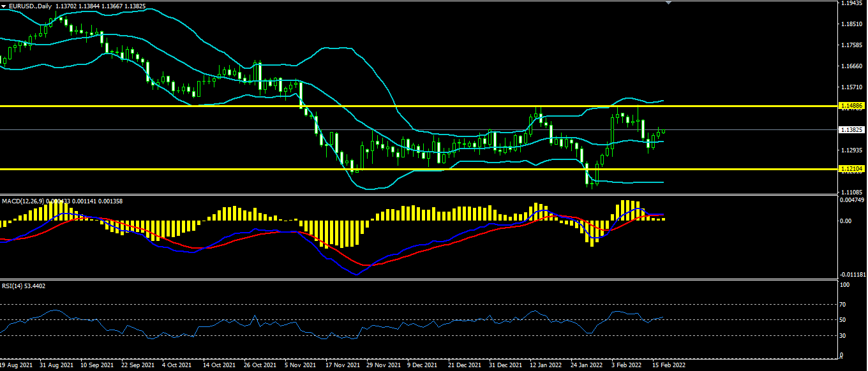Click the current price label 1.13825

coord(852,129)
